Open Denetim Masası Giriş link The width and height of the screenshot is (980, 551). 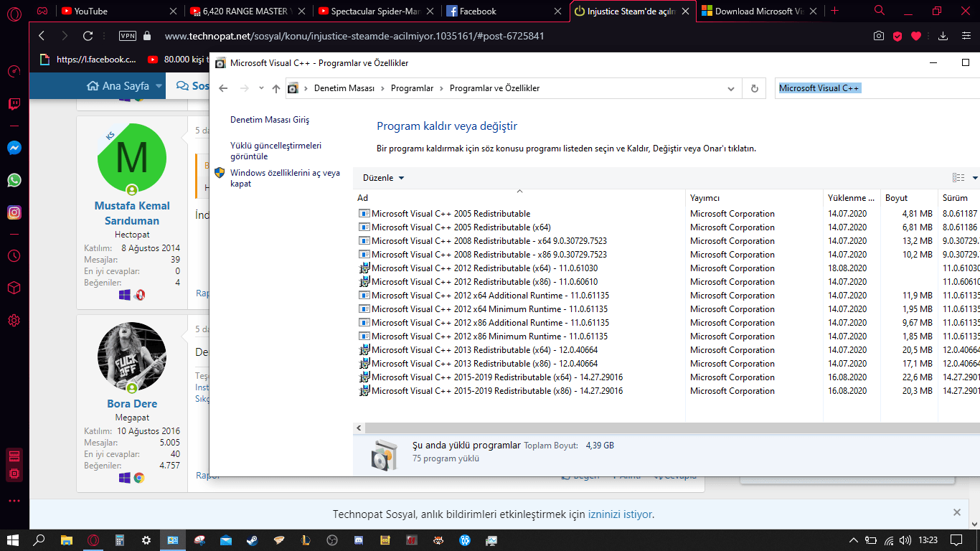270,120
